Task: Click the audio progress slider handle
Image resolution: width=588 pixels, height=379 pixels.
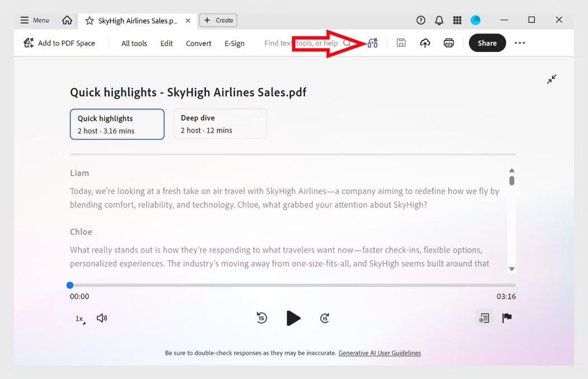Action: point(70,286)
